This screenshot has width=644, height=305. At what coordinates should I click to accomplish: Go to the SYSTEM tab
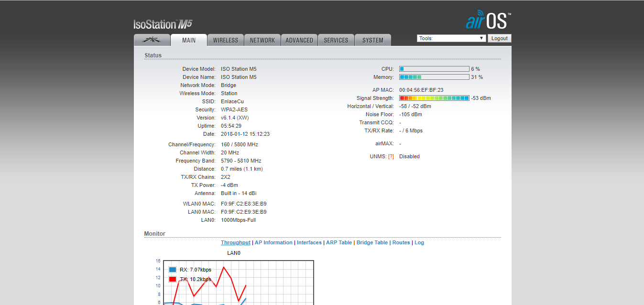click(x=373, y=40)
